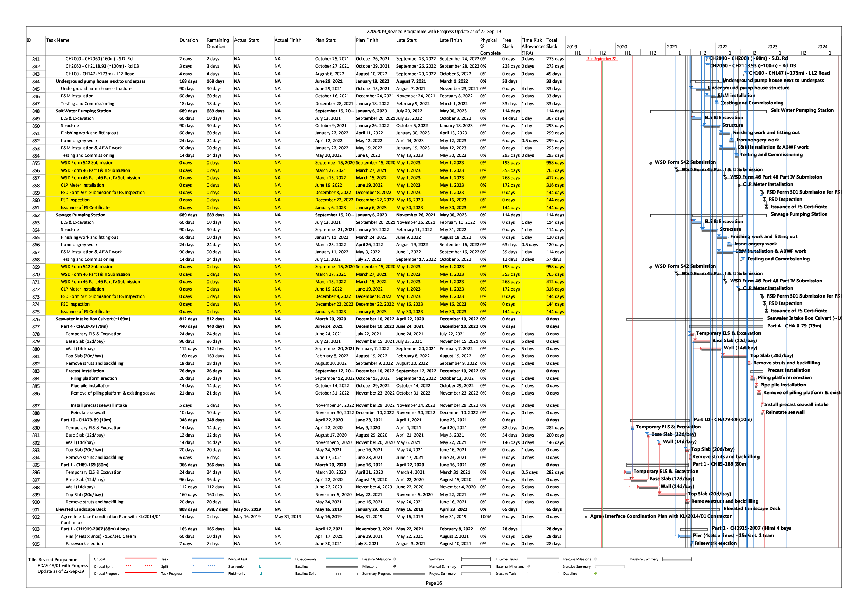Click the Sewage Pumping Station summary row name
This screenshot has width=868, height=614.
tap(80, 215)
